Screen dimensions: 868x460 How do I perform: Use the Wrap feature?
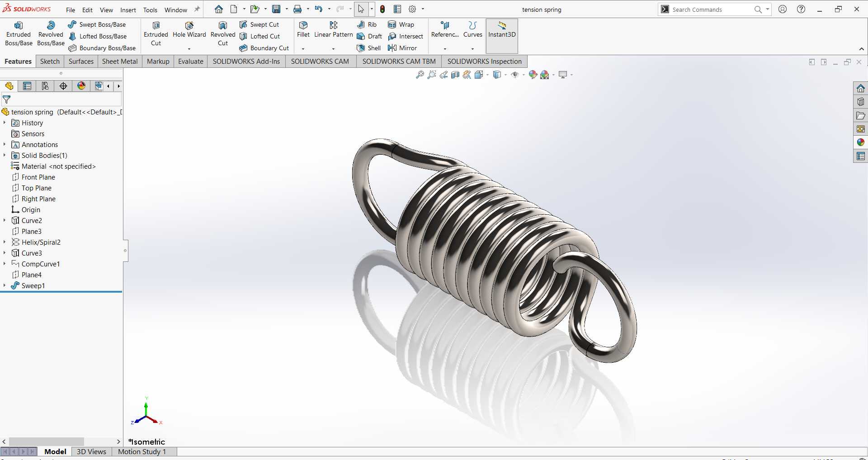pos(401,24)
